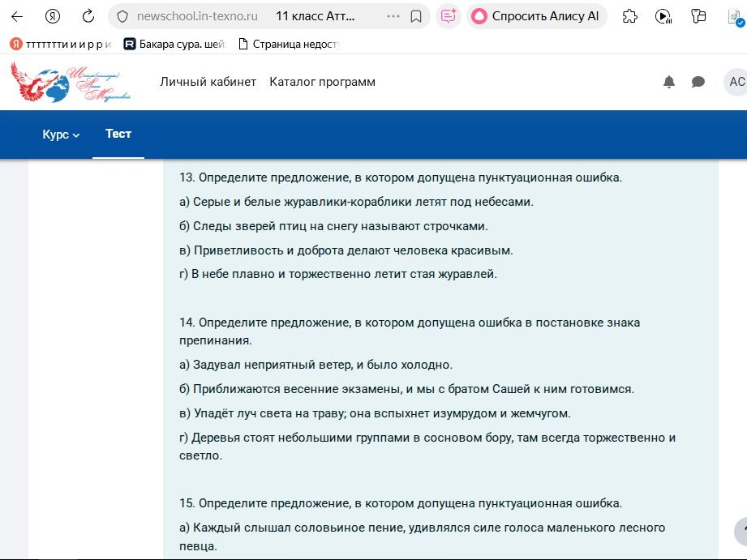
Task: Click answer а) Каждый слышал соловьиное пение
Action: point(422,536)
